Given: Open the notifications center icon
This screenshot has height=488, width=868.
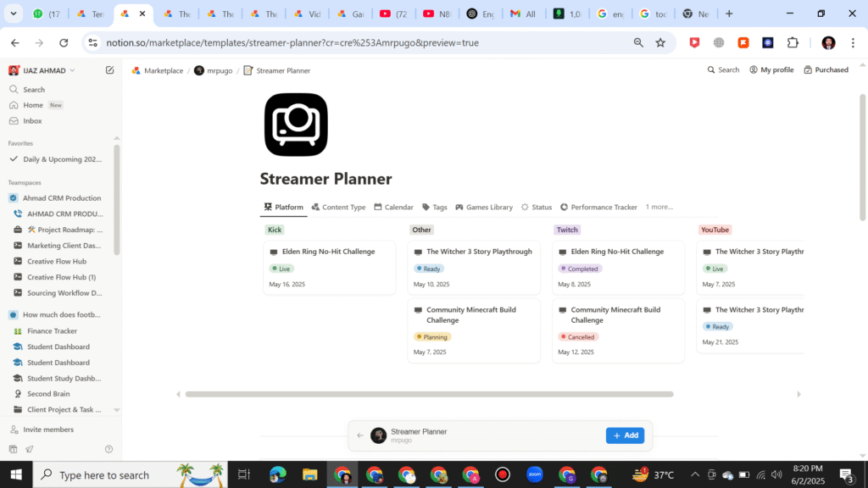Looking at the screenshot, I should point(847,474).
